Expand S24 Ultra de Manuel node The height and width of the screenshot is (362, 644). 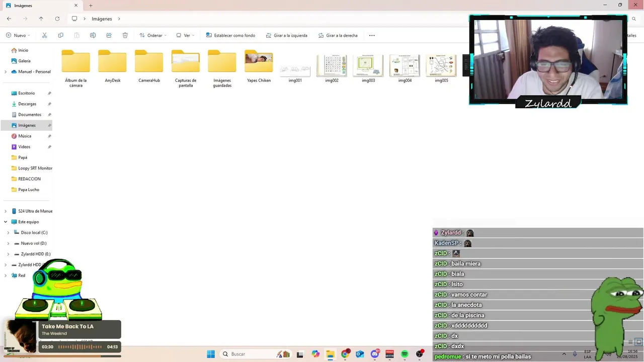(6, 211)
